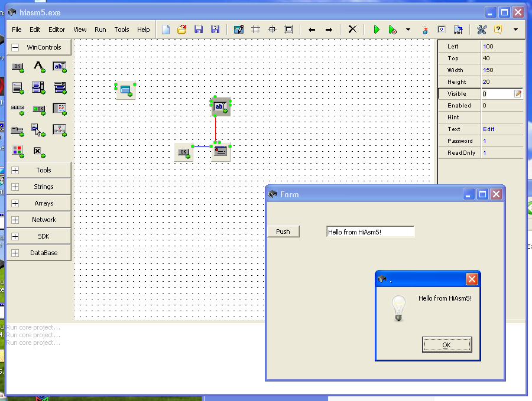Viewport: 532px width, 401px height.
Task: Select the message box element on canvas
Action: click(220, 152)
